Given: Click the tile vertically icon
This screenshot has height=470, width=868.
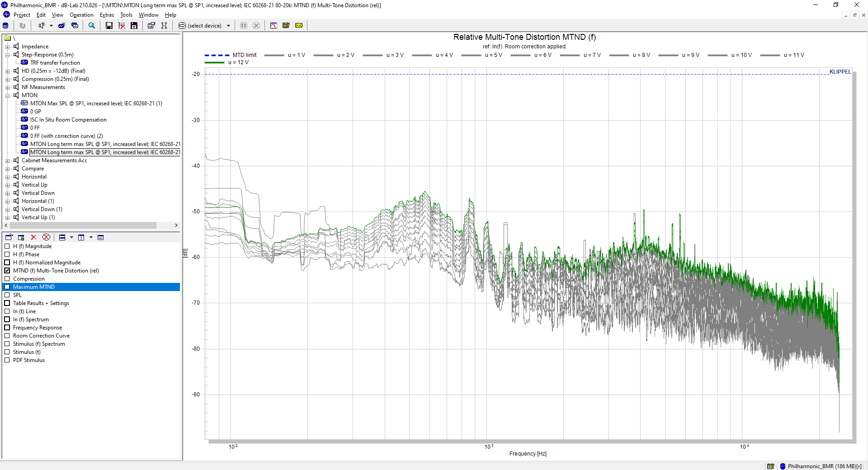Looking at the screenshot, I should [x=81, y=237].
